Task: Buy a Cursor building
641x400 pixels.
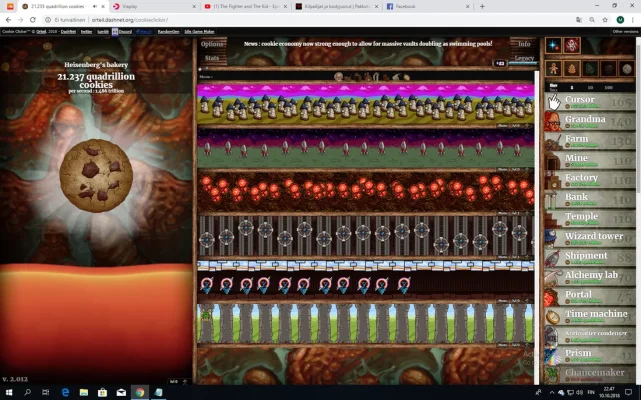Action: [590, 102]
